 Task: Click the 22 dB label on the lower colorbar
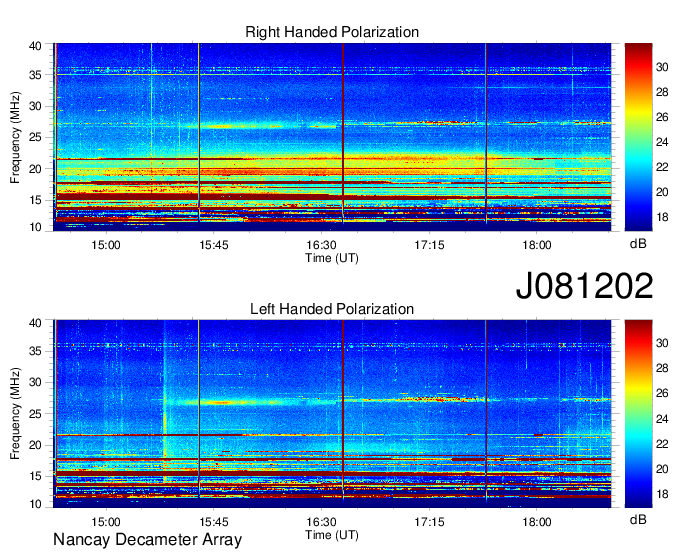[662, 444]
